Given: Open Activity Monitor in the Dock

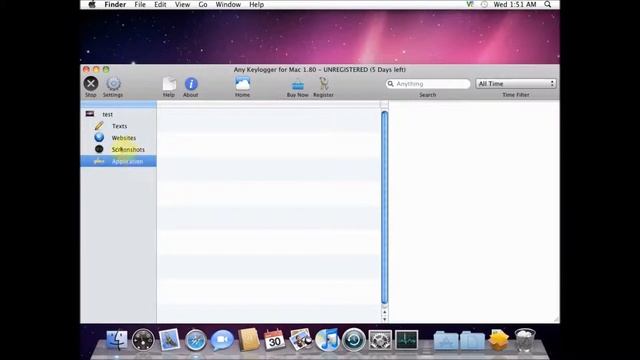Looking at the screenshot, I should (x=407, y=340).
